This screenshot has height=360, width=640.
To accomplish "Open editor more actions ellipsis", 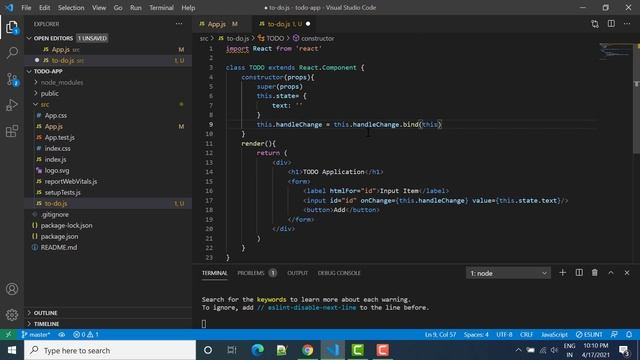I will coord(627,24).
